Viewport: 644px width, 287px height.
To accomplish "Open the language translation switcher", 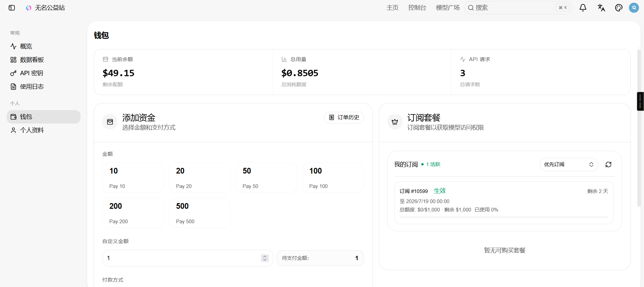I will [601, 8].
